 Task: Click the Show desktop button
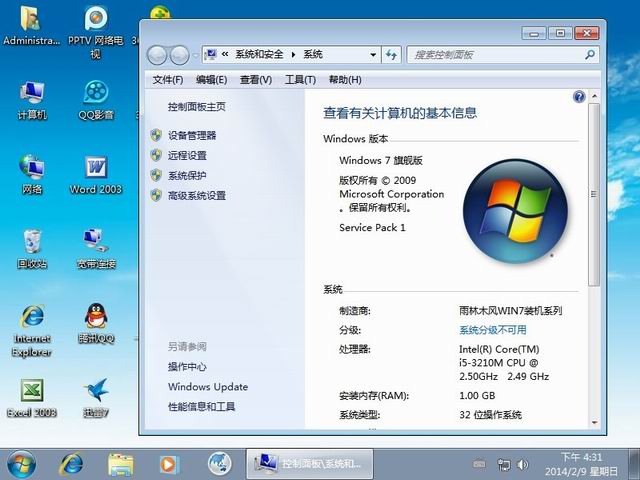coord(634,464)
